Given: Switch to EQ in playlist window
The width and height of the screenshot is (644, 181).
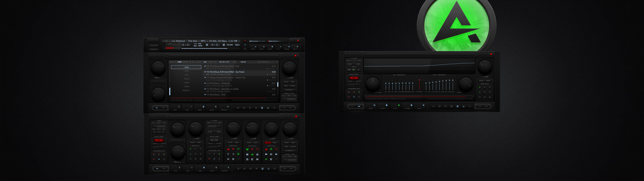Looking at the screenshot, I should point(164,108).
